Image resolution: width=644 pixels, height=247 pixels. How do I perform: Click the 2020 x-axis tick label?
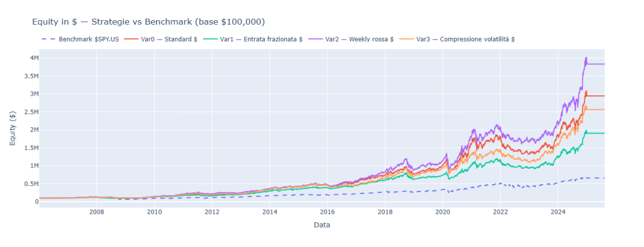(x=442, y=212)
